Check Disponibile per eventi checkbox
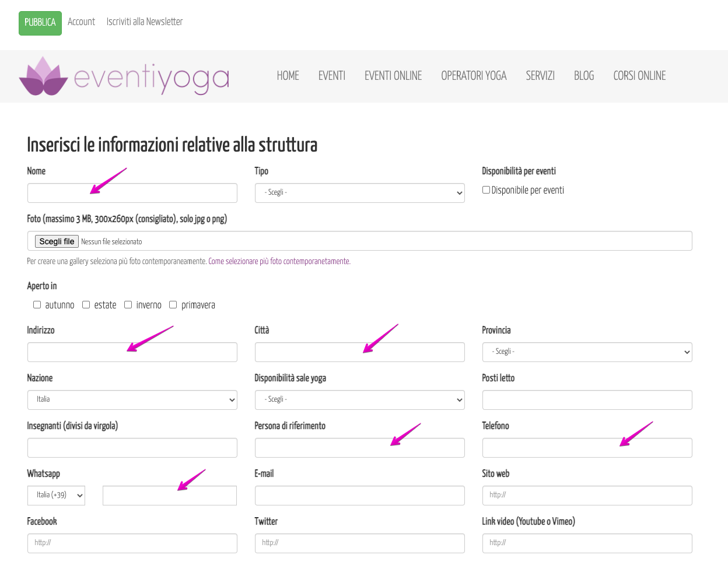This screenshot has width=728, height=562. coord(486,190)
